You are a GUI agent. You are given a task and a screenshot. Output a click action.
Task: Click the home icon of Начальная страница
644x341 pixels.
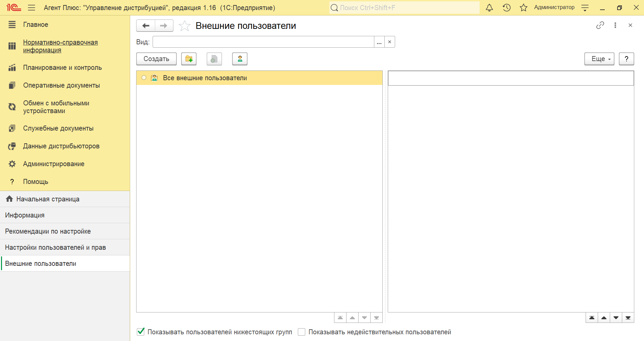click(x=9, y=199)
